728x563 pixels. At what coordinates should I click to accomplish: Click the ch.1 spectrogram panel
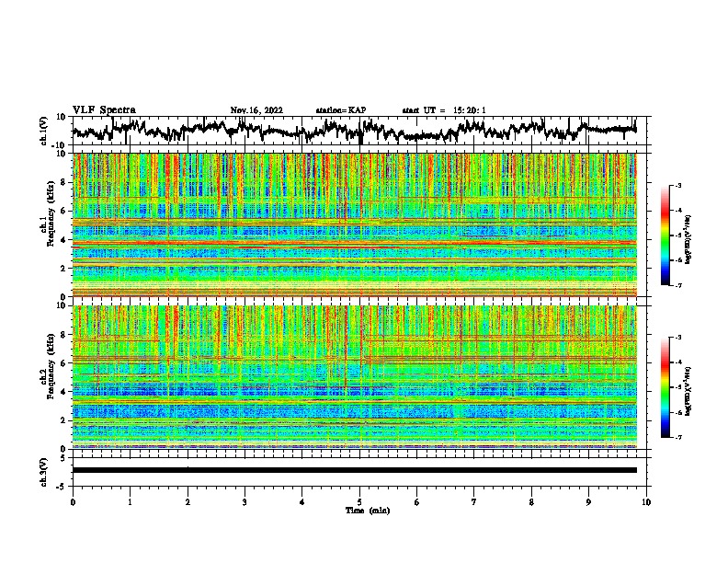(354, 224)
